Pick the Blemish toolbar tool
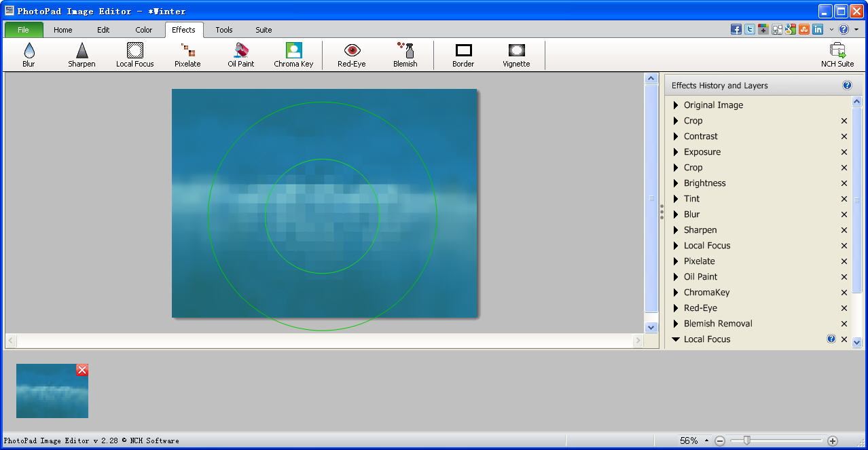The height and width of the screenshot is (450, 868). click(405, 55)
